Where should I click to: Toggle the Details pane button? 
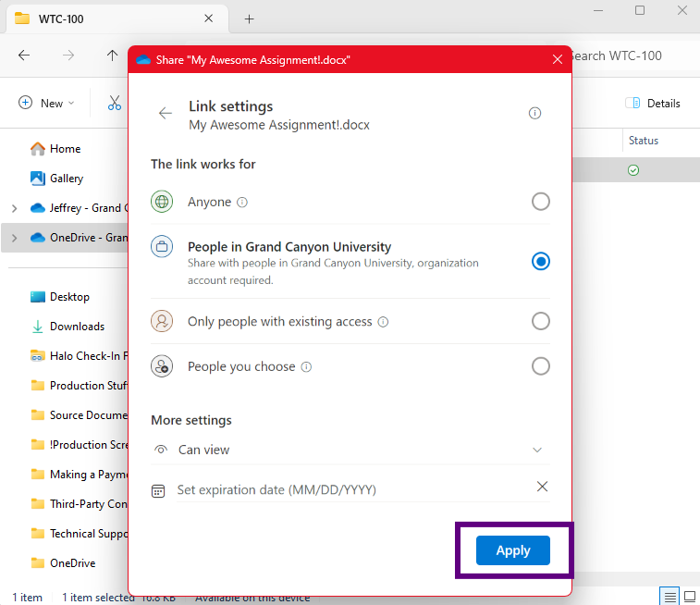[x=653, y=103]
